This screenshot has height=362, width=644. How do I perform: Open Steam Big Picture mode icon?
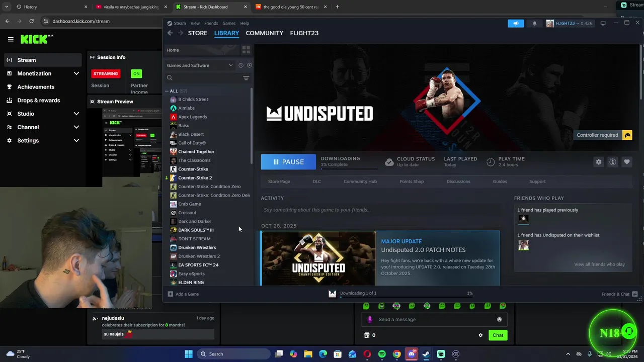click(x=603, y=23)
